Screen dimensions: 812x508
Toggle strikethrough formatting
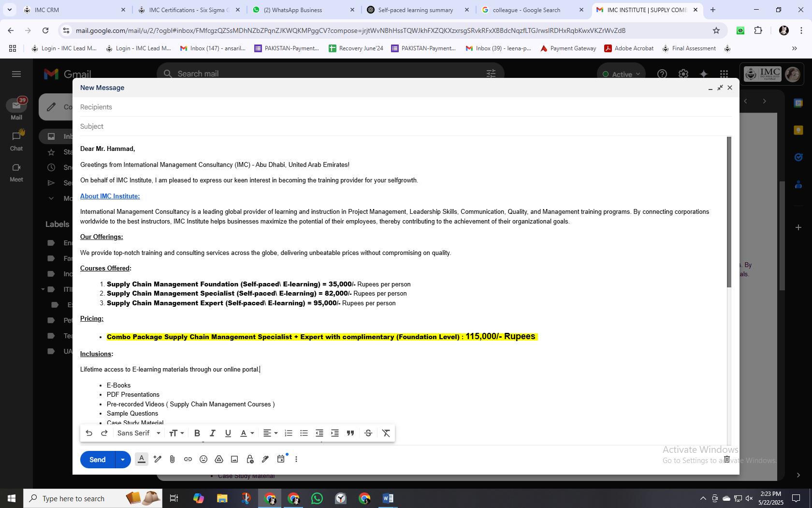click(368, 433)
